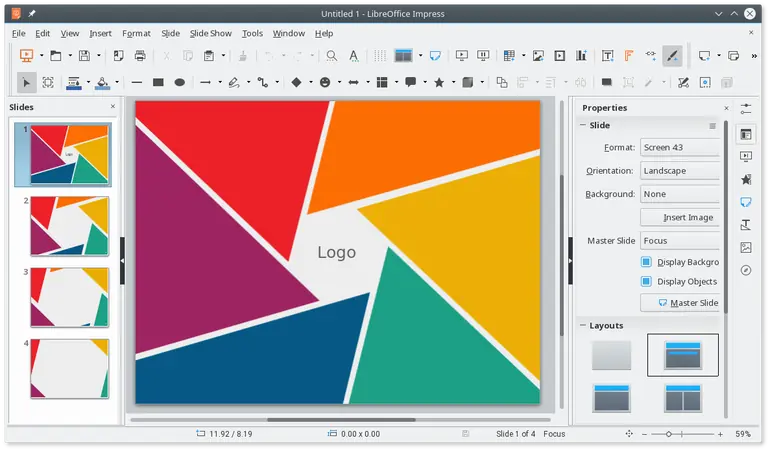
Task: Click the Insert Image toolbar icon
Action: [538, 56]
